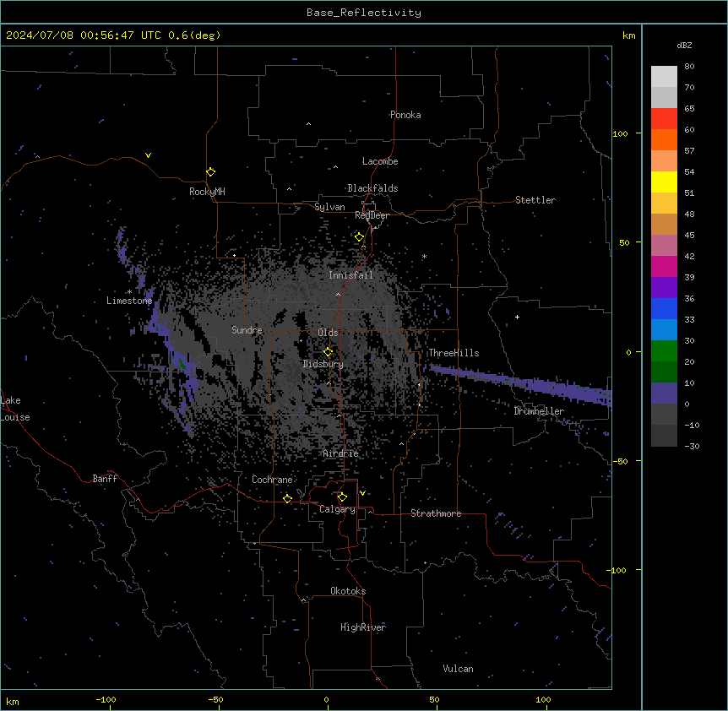Screen dimensions: 728x711
Task: Click the Lake Louise label
Action: 15,409
